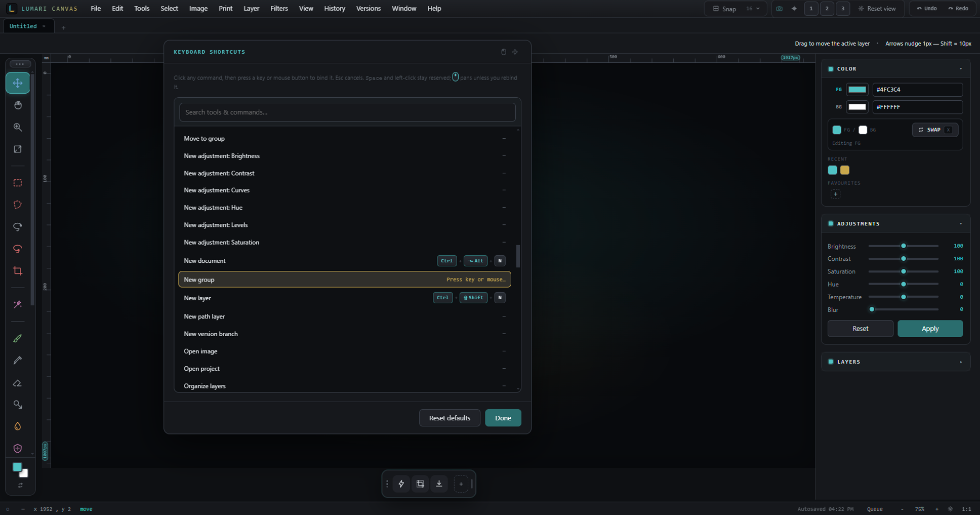This screenshot has height=515, width=980.
Task: Select the New layer shortcut row
Action: click(x=345, y=298)
